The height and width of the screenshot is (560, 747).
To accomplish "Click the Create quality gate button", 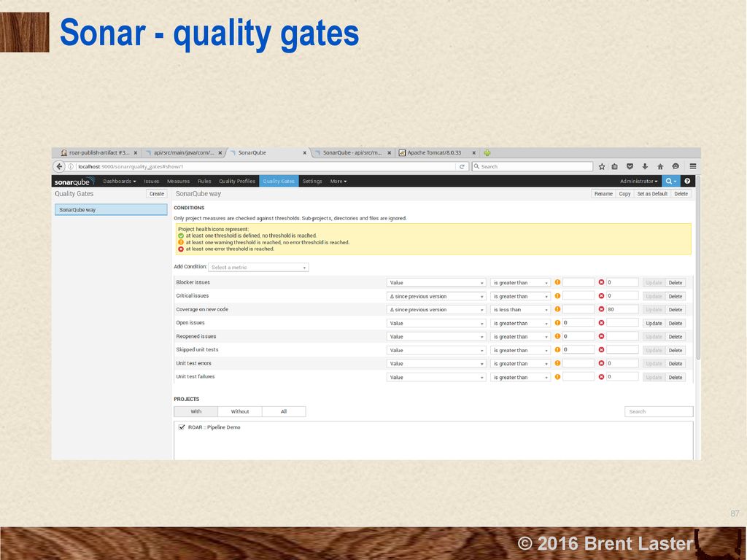I will click(x=157, y=194).
